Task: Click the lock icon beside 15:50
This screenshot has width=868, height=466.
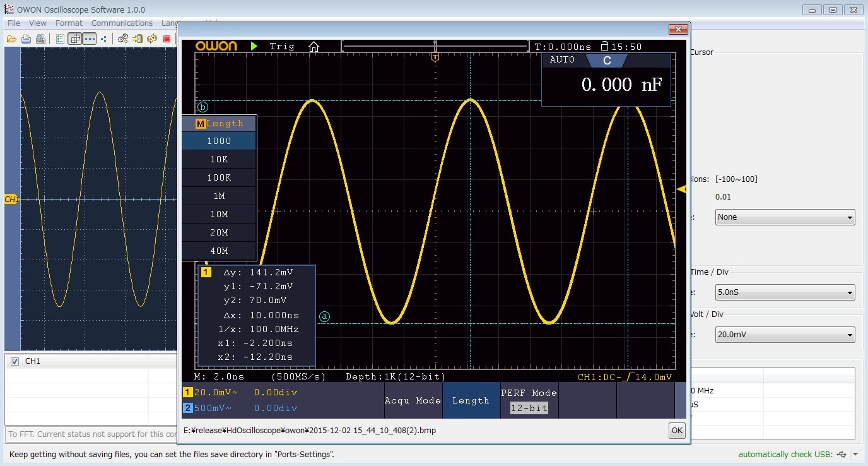Action: (604, 46)
